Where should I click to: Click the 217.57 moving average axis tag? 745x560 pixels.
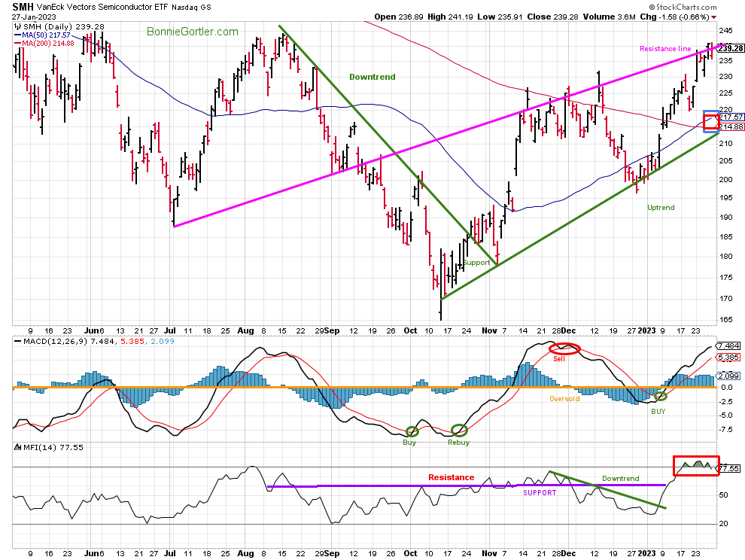[x=731, y=117]
